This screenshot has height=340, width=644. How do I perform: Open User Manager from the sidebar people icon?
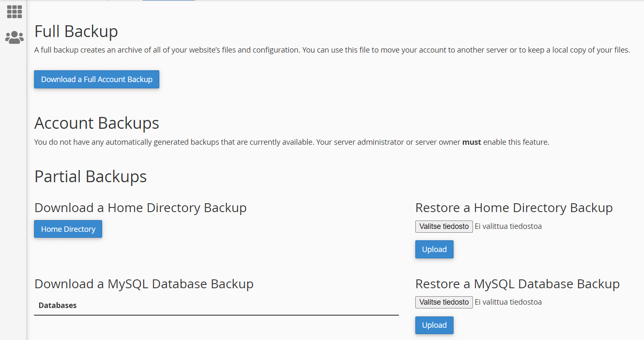point(14,37)
